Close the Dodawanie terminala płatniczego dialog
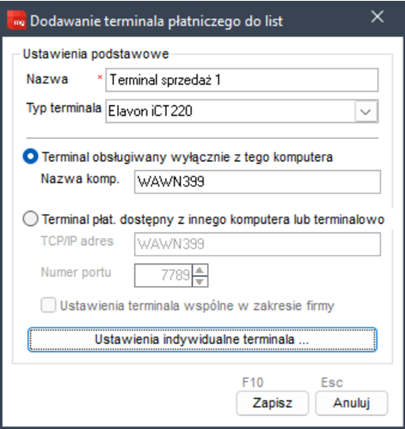 point(377,16)
